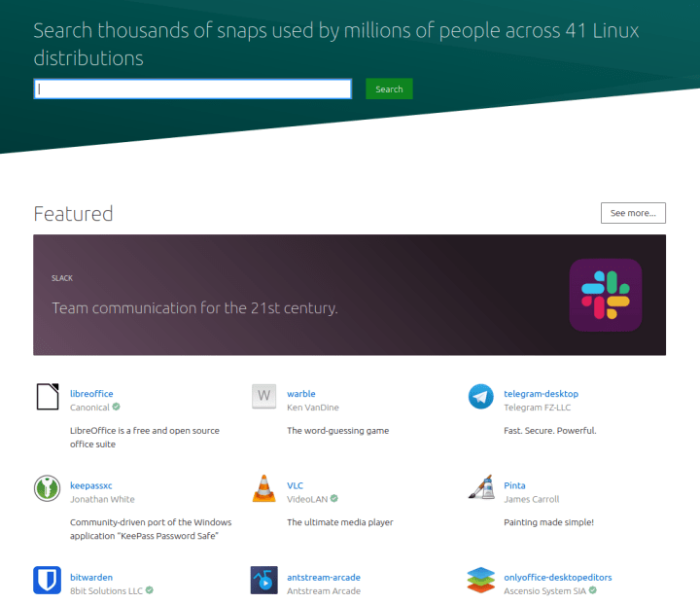Click the publisher name 'Telegram FZ-LLC'
700x604 pixels.
(537, 408)
